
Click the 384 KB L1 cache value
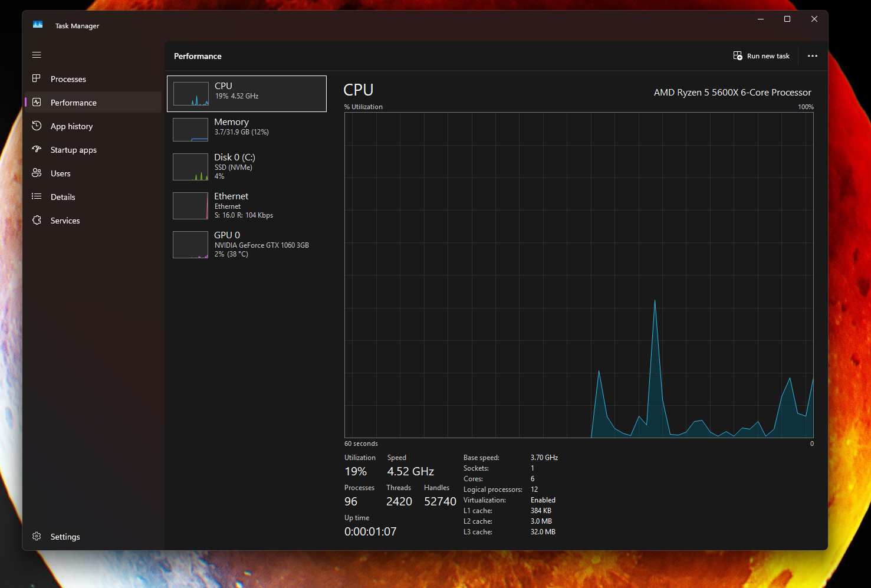coord(541,511)
